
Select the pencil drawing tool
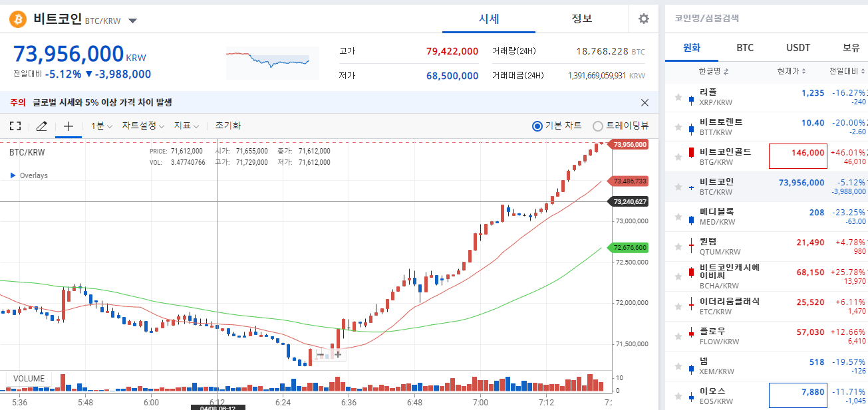pyautogui.click(x=41, y=126)
